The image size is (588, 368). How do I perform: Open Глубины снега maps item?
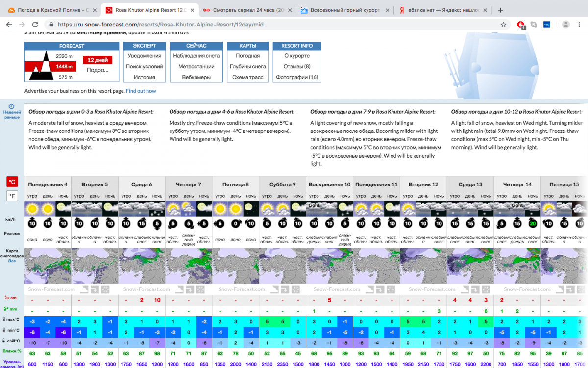(x=248, y=66)
